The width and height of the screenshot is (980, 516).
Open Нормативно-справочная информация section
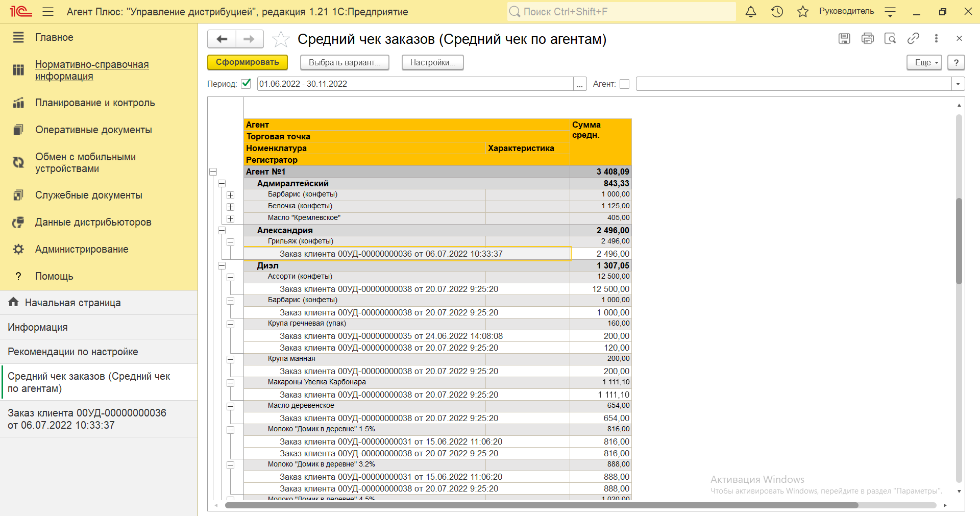(92, 70)
